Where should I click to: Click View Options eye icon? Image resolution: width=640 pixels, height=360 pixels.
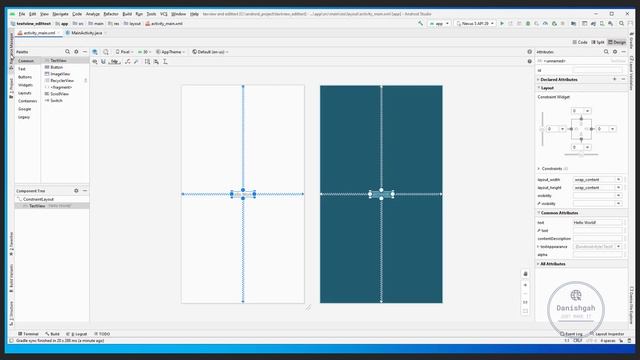(95, 62)
